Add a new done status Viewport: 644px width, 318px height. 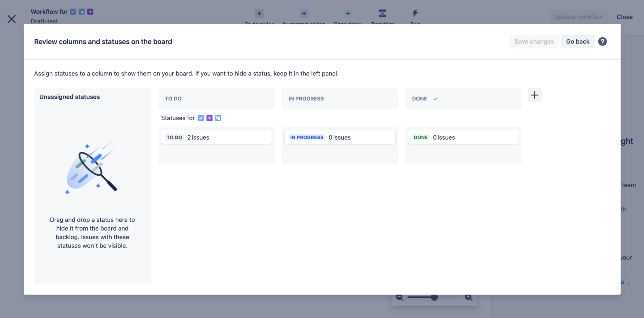(x=347, y=14)
